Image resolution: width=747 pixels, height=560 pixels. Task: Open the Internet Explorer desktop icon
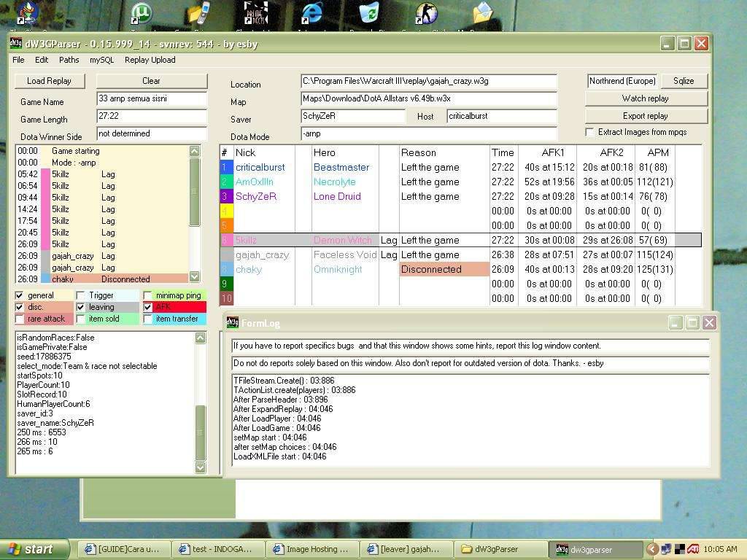(312, 13)
